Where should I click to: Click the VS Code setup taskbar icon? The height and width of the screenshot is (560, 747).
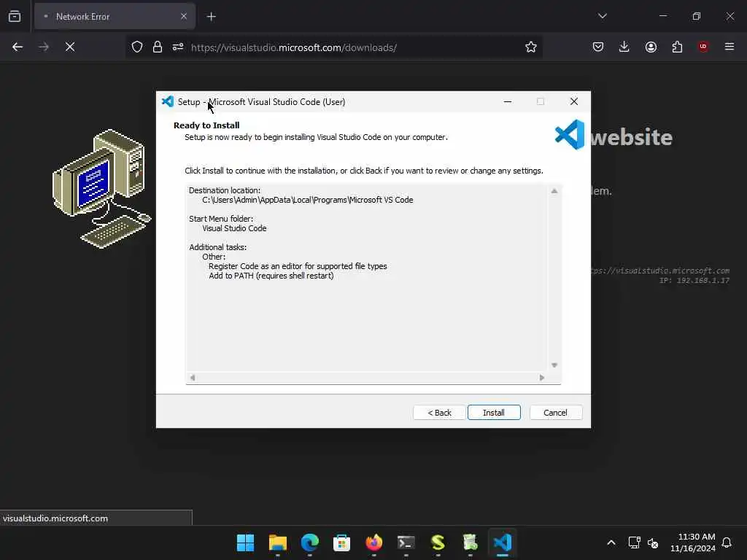pyautogui.click(x=503, y=542)
